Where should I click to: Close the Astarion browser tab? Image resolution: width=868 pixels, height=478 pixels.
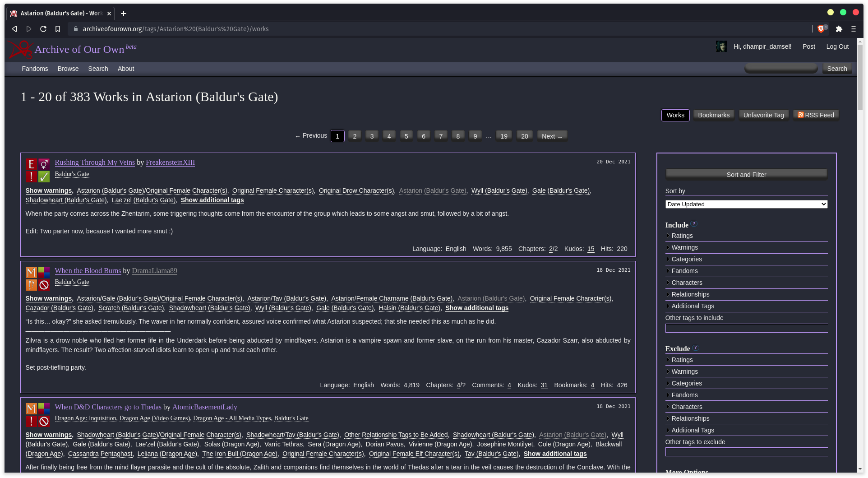click(x=109, y=14)
